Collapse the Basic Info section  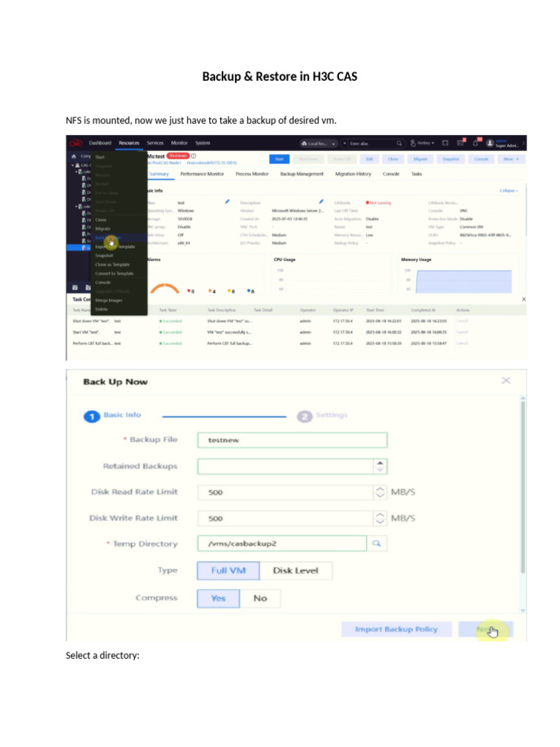pos(508,190)
